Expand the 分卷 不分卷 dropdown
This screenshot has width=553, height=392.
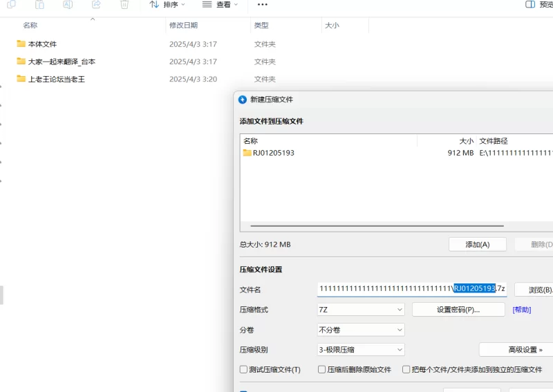coord(360,330)
